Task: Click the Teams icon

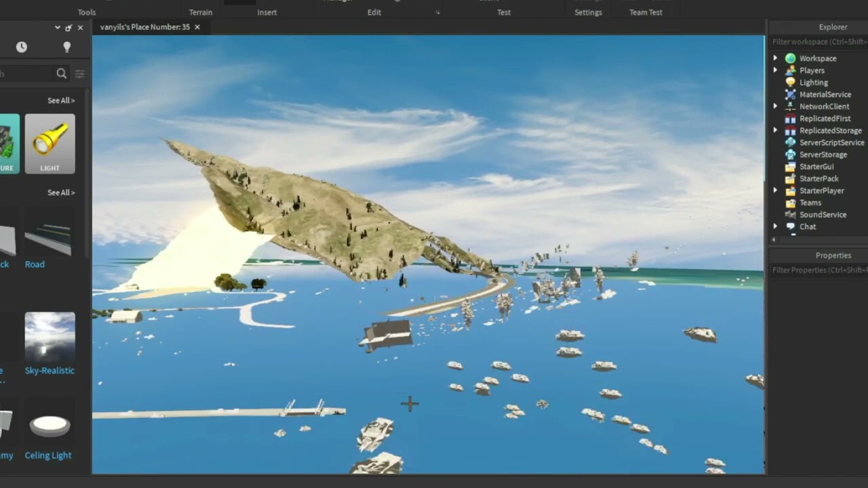Action: click(x=790, y=203)
